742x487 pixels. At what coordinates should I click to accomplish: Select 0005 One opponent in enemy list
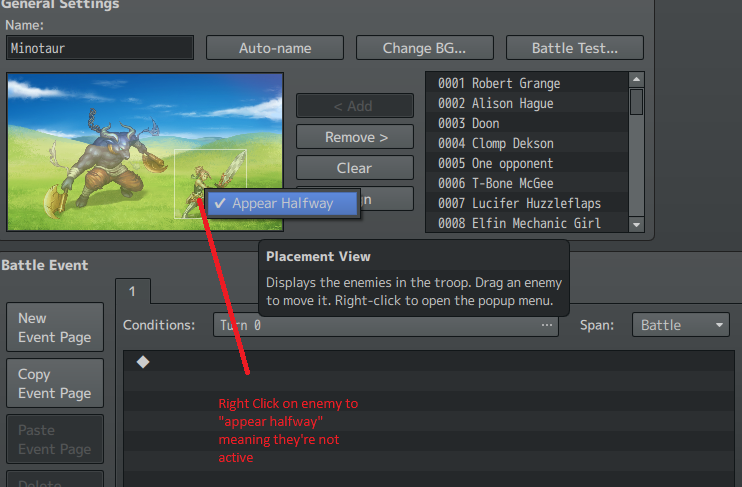pos(527,163)
